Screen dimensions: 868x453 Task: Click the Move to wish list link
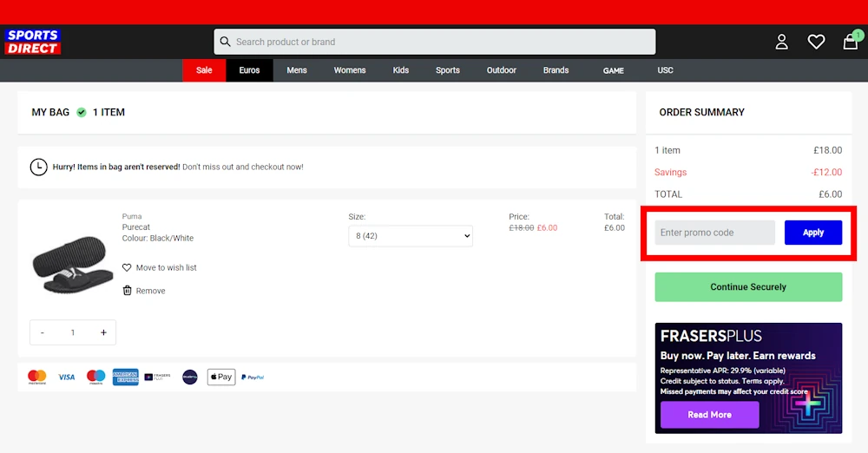click(x=166, y=267)
